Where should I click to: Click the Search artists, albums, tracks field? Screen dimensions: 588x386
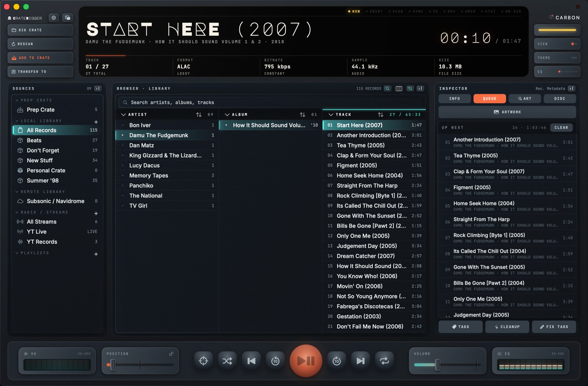(270, 103)
